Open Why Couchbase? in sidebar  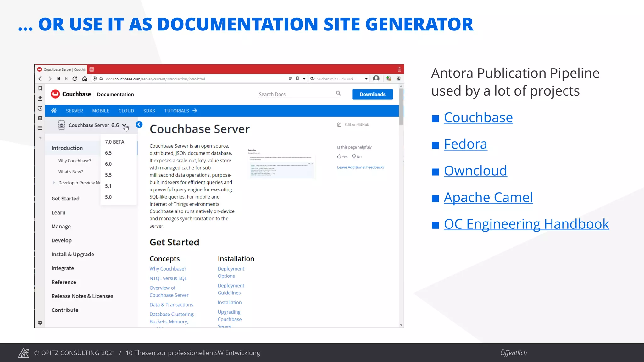pos(75,161)
